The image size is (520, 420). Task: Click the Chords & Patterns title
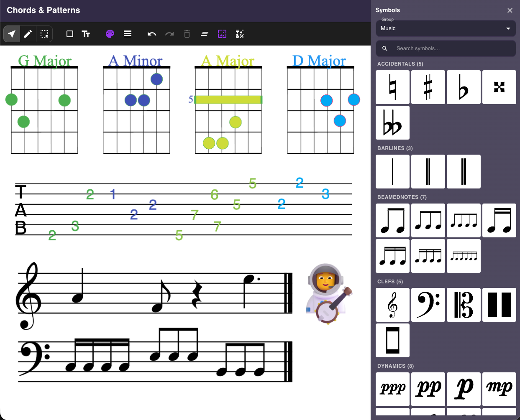click(44, 10)
